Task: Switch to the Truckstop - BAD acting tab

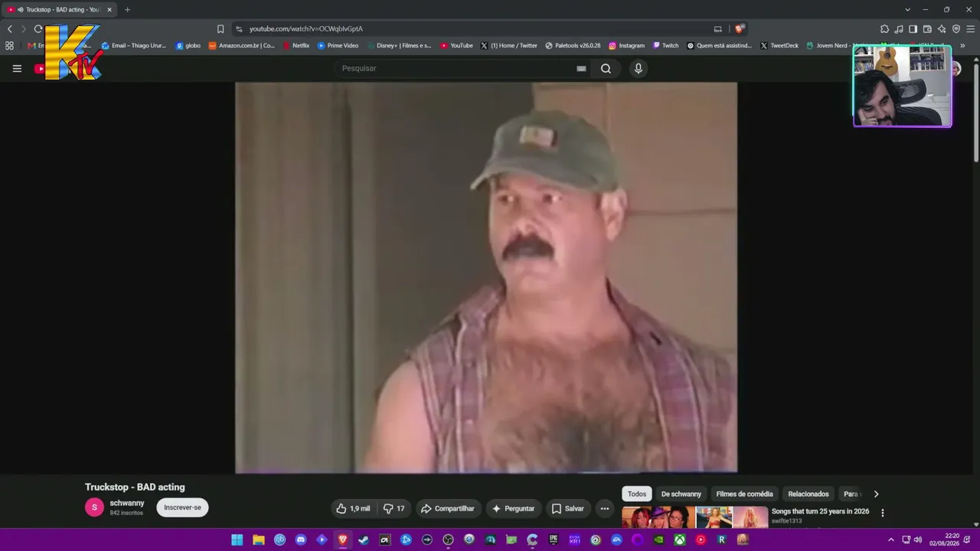Action: 58,10
